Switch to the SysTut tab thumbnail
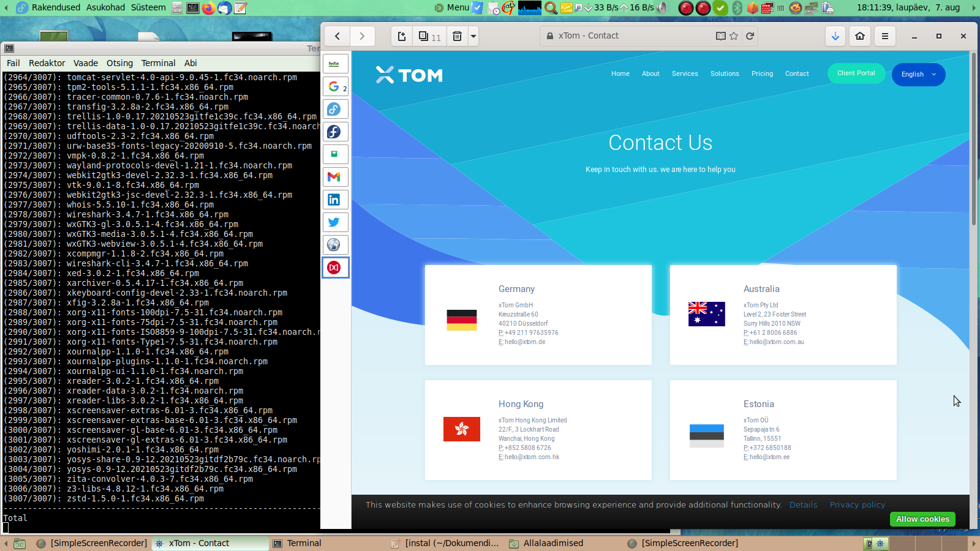The image size is (980, 551). point(334,64)
